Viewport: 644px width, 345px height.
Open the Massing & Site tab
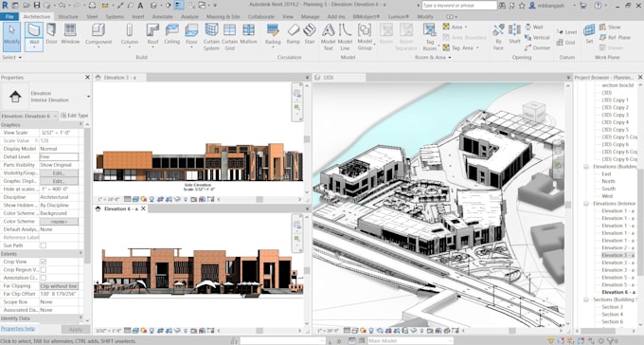click(x=223, y=16)
